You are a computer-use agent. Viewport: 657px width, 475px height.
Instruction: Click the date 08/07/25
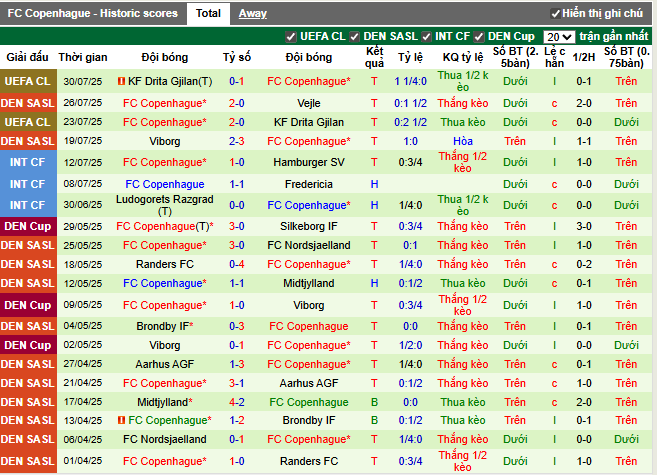[x=83, y=183]
